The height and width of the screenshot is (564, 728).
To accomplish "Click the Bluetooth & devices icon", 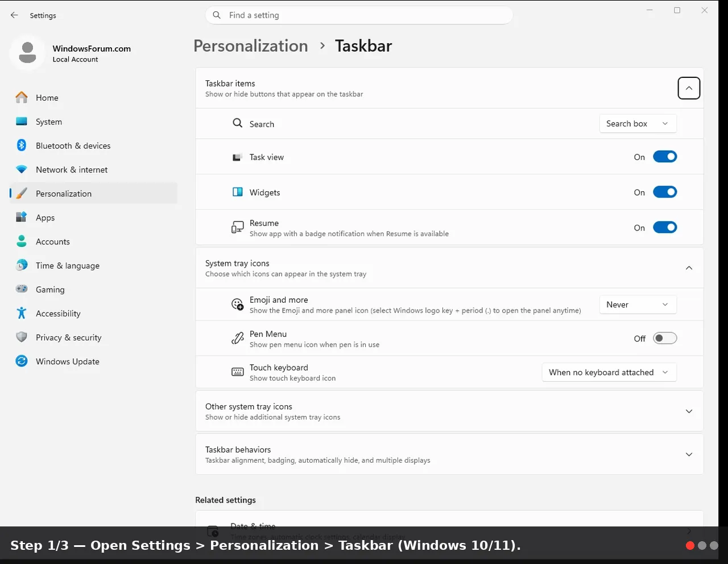I will pyautogui.click(x=22, y=145).
